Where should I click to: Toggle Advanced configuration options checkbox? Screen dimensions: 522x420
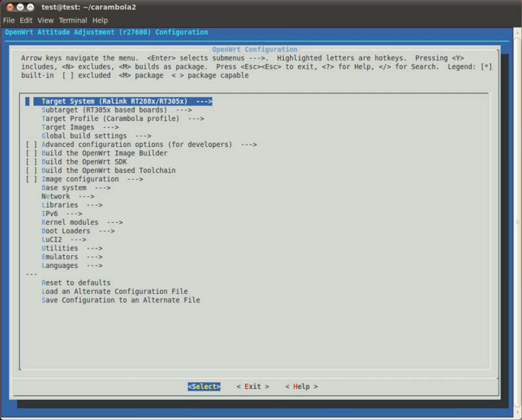point(31,145)
